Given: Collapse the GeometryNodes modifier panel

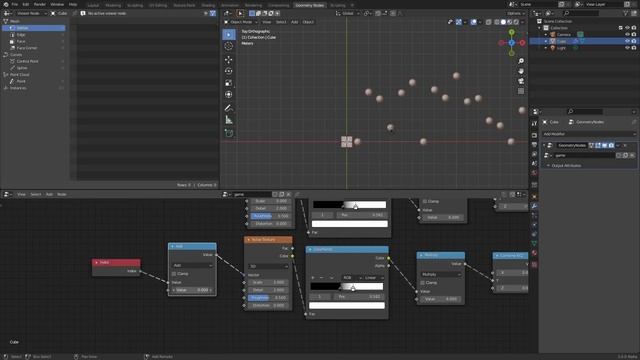Looking at the screenshot, I should click(x=544, y=145).
